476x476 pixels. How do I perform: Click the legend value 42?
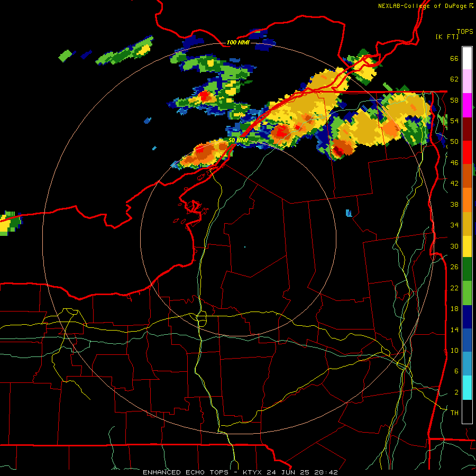[454, 184]
